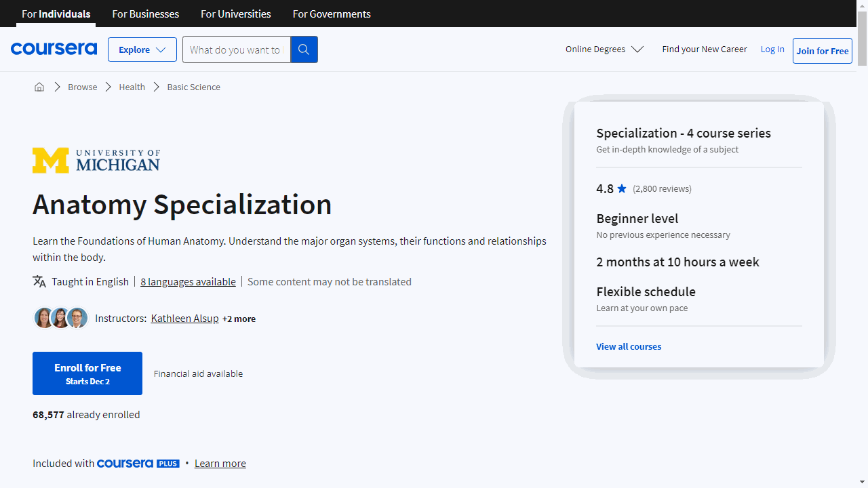Click the blue rating star
Image resolution: width=868 pixels, height=488 pixels.
pyautogui.click(x=622, y=188)
